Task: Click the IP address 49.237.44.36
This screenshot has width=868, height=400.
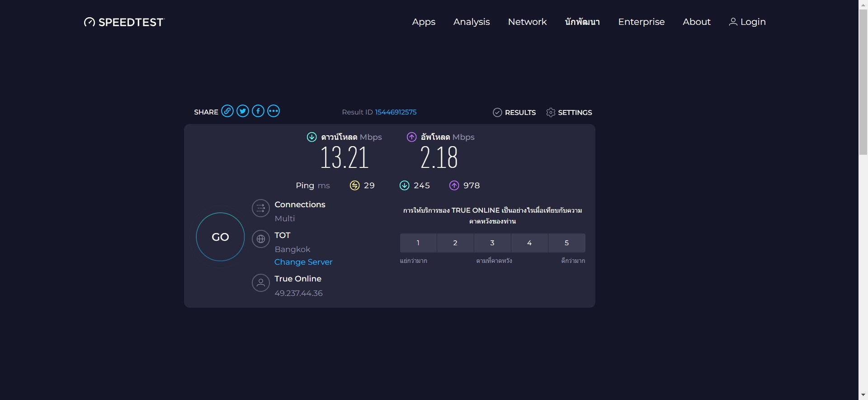Action: click(298, 293)
